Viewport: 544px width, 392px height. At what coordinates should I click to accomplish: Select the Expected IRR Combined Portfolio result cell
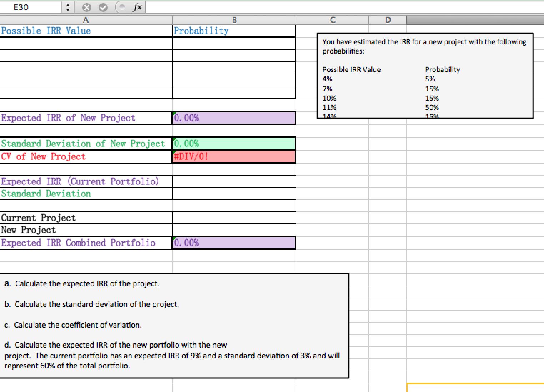pyautogui.click(x=234, y=243)
